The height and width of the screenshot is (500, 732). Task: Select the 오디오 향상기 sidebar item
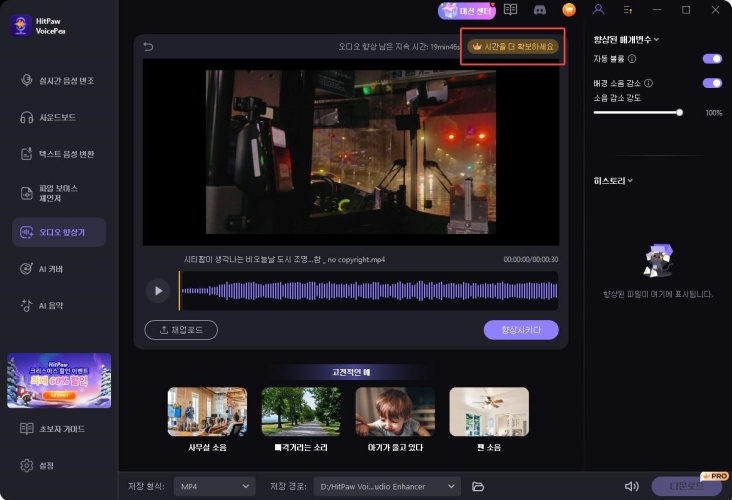point(59,232)
